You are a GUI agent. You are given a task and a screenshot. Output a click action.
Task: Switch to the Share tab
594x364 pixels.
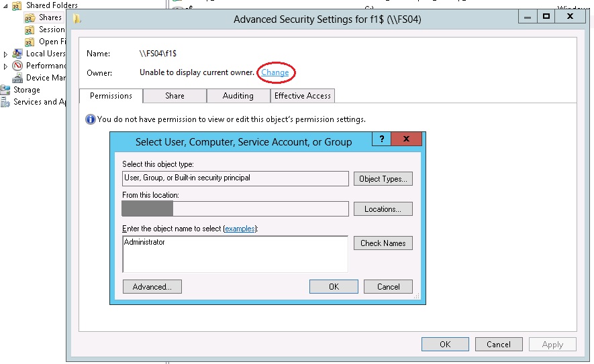point(175,96)
